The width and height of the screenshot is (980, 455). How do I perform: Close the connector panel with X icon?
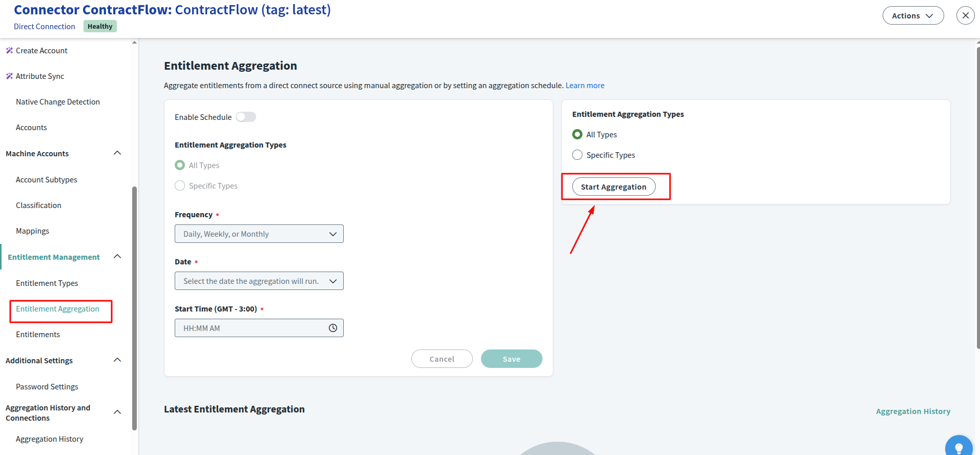click(x=965, y=15)
